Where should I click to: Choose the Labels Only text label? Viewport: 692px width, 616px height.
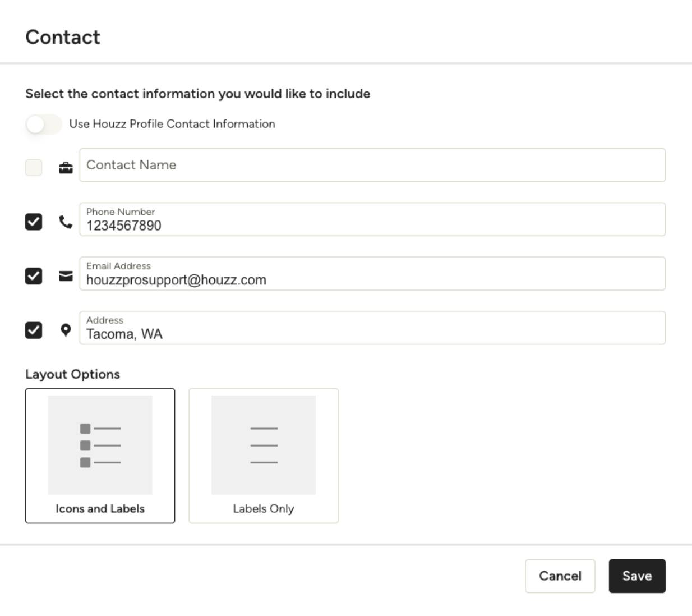[x=264, y=508]
